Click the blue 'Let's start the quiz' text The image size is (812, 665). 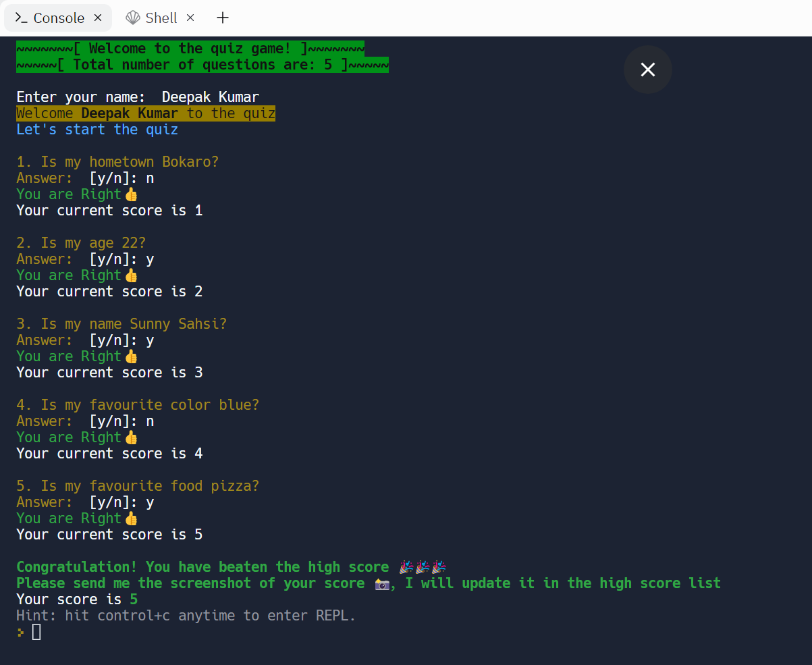coord(97,130)
